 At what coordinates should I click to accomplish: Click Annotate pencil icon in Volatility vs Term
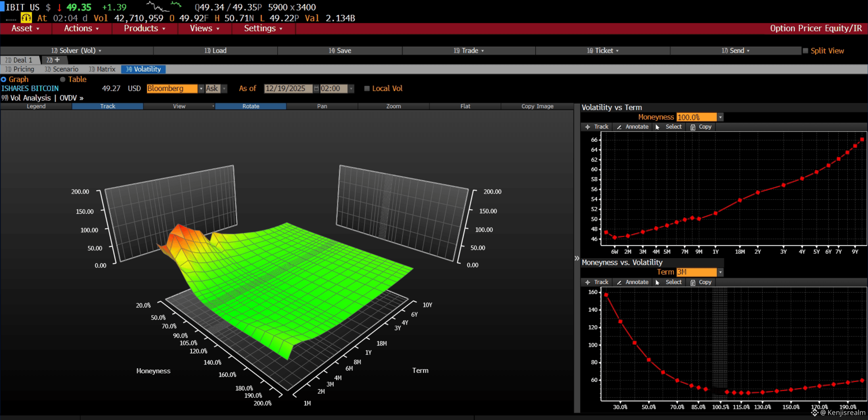(x=619, y=127)
